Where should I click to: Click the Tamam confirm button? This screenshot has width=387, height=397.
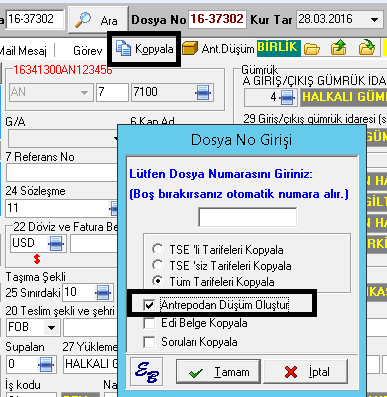(x=218, y=372)
